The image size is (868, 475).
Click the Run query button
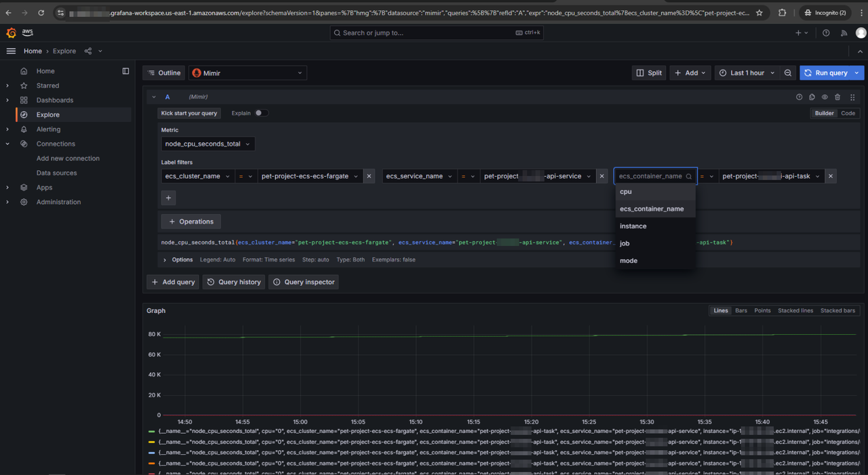(825, 73)
